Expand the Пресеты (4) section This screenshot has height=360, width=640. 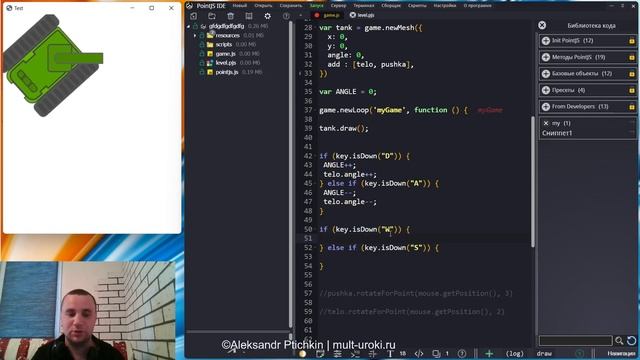click(587, 90)
